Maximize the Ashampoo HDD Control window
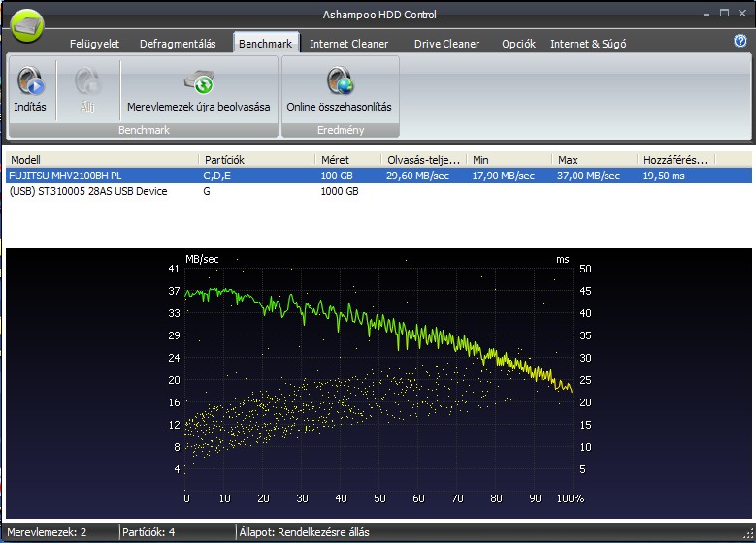The width and height of the screenshot is (756, 543). pos(724,13)
